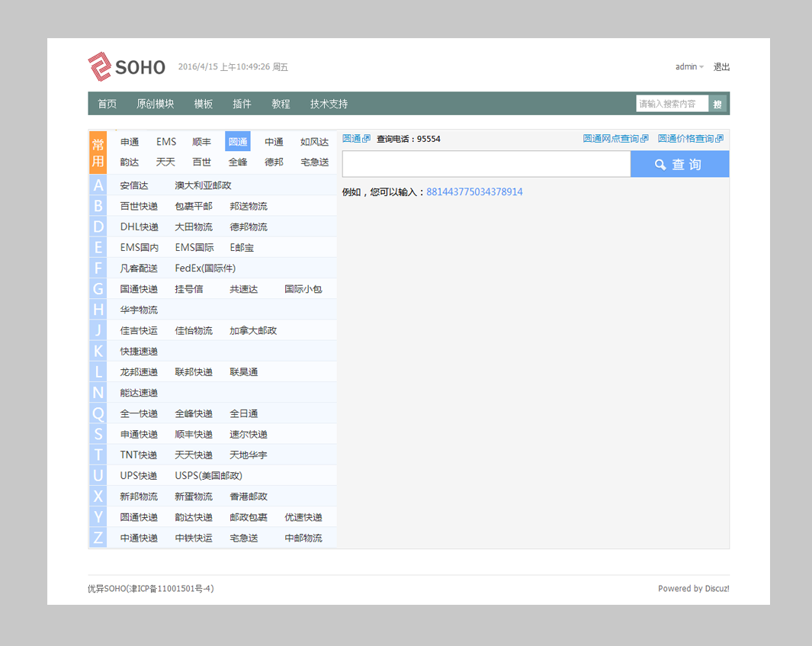Select 德邦 in the common couriers
The width and height of the screenshot is (812, 646).
(x=274, y=162)
